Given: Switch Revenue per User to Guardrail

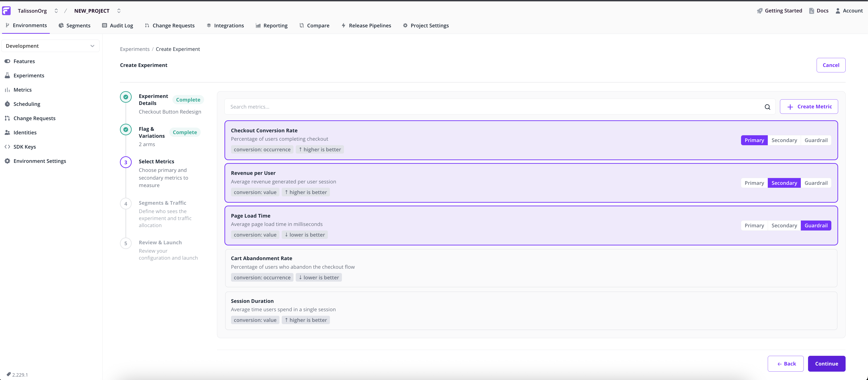Looking at the screenshot, I should (x=816, y=183).
